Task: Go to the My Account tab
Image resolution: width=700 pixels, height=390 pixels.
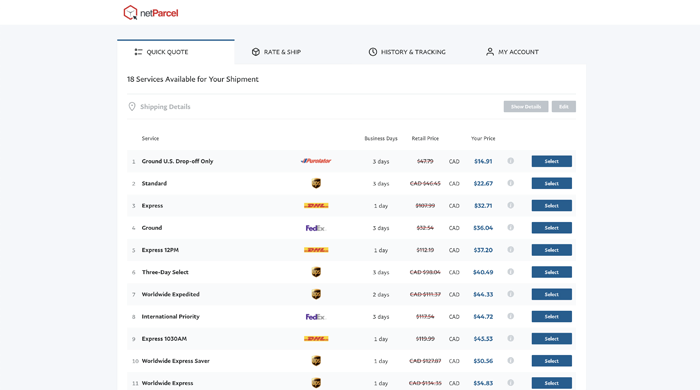Action: coord(512,52)
